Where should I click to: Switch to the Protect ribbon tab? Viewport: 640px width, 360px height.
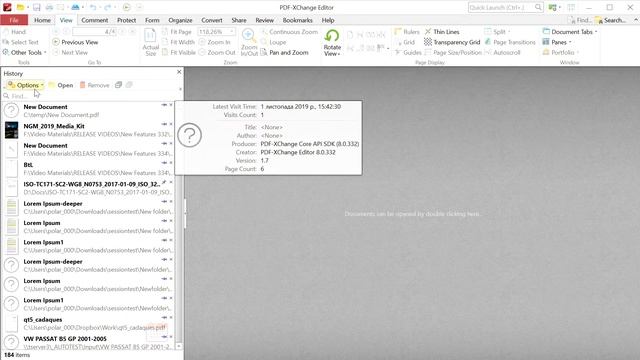point(127,20)
